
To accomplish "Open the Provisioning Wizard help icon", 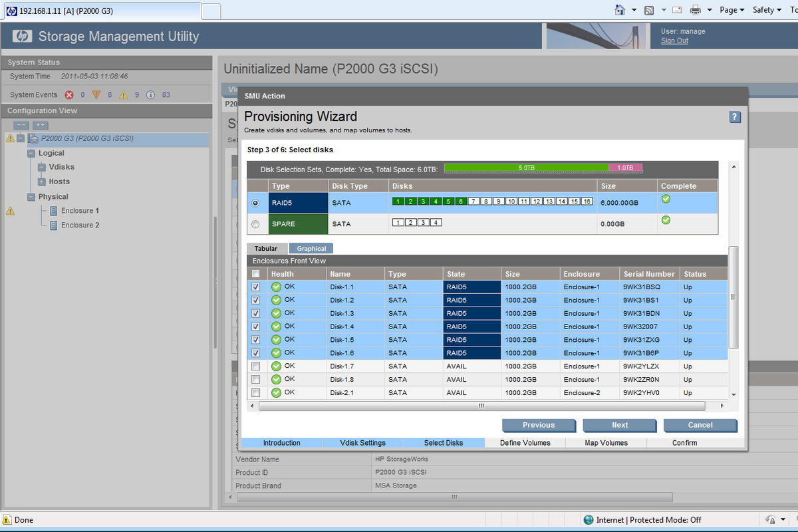I will pos(734,116).
